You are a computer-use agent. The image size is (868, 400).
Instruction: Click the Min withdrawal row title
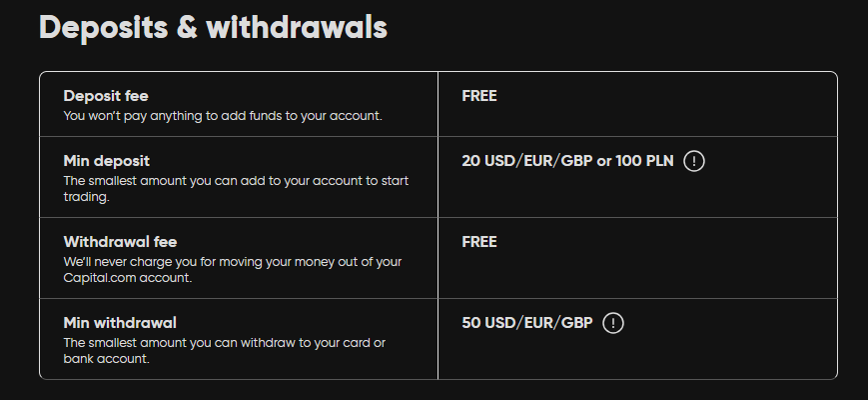120,322
